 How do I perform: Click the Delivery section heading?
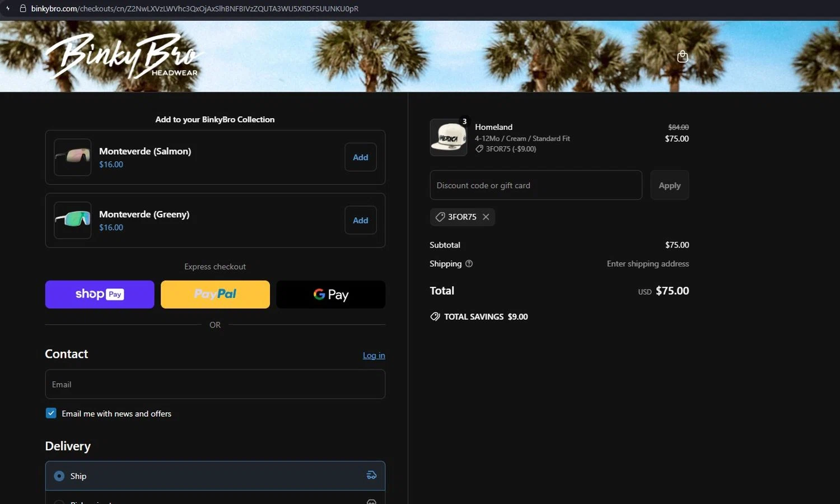68,446
